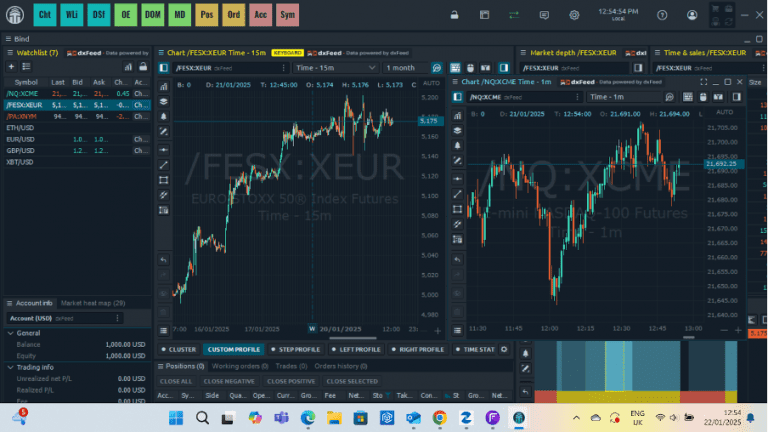Click the alert bell in chart toolbar
The image size is (768, 432).
click(164, 116)
